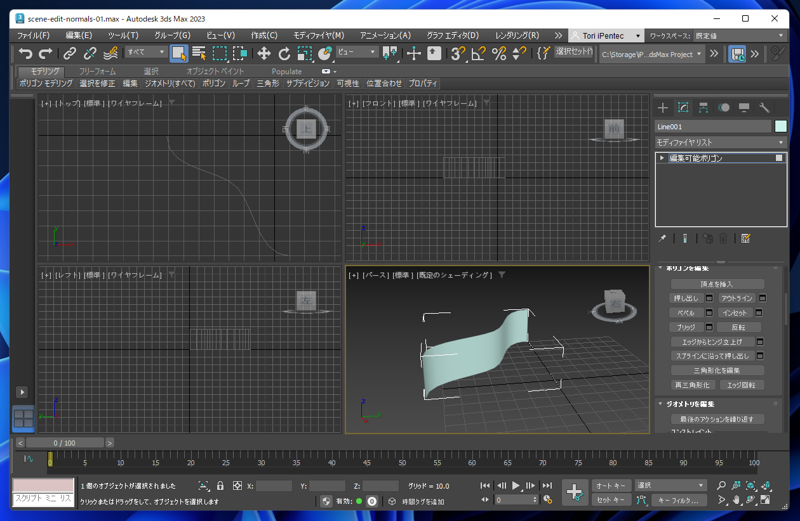Click the Undo arrow in the main toolbar
The image size is (800, 521).
click(x=25, y=54)
